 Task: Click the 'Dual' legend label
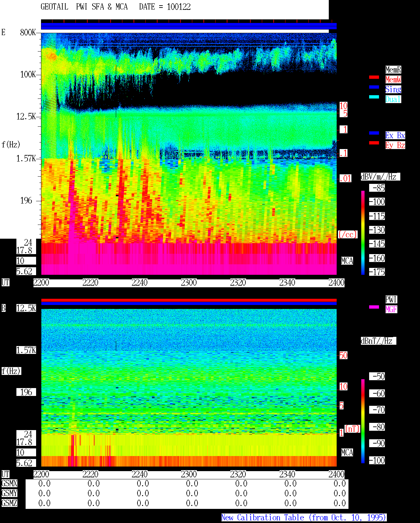pos(393,99)
